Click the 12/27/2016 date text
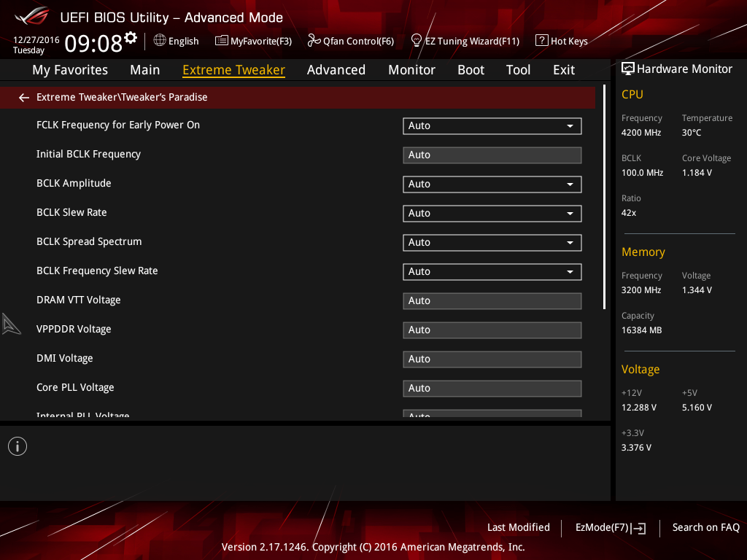The width and height of the screenshot is (747, 560). pyautogui.click(x=36, y=40)
